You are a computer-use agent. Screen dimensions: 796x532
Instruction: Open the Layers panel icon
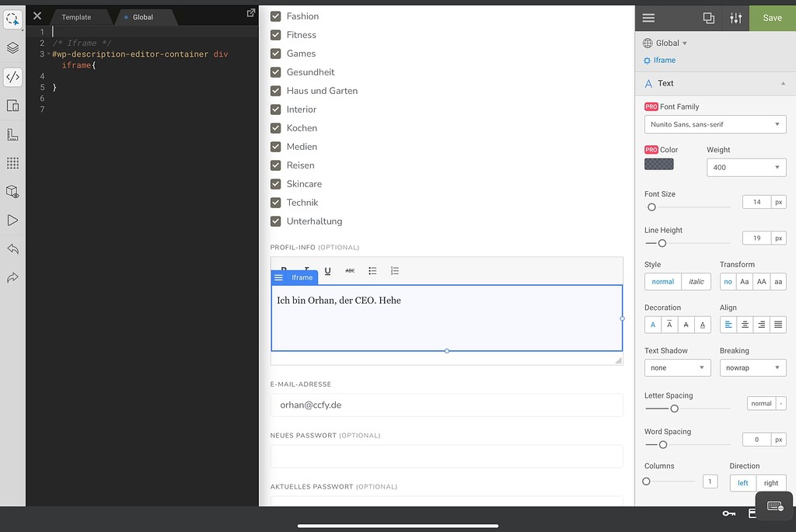(x=12, y=47)
